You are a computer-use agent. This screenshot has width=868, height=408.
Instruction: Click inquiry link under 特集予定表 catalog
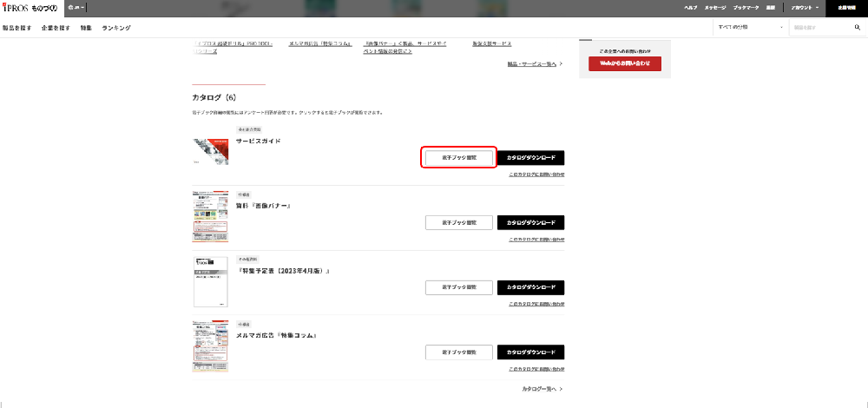click(536, 304)
